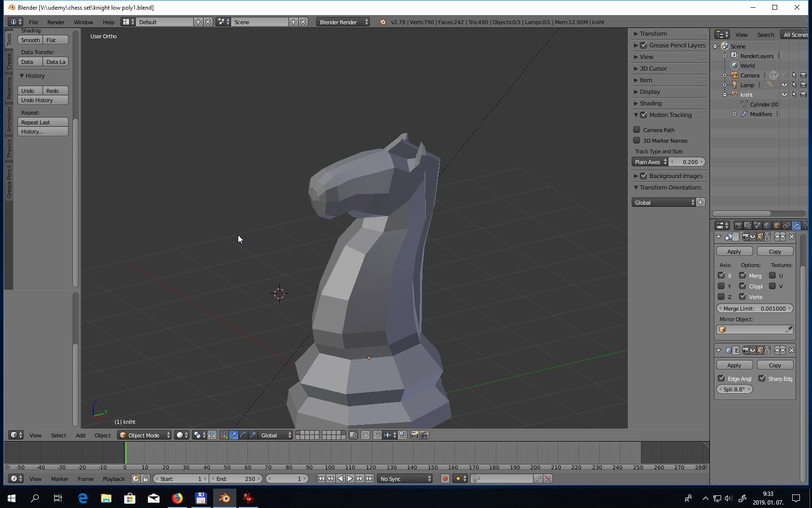Click the Repeat Last button

click(x=43, y=122)
